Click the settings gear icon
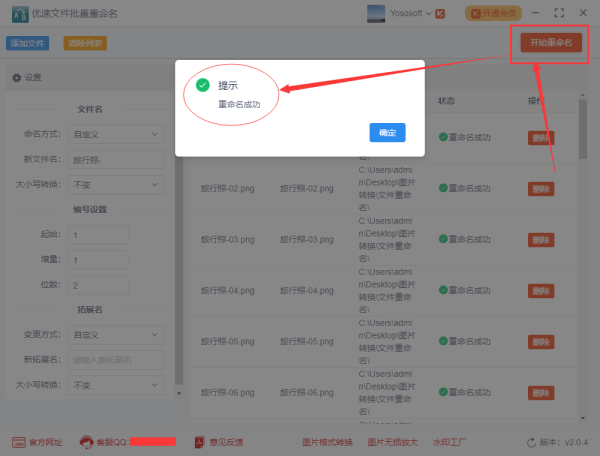This screenshot has height=456, width=600. (x=16, y=78)
